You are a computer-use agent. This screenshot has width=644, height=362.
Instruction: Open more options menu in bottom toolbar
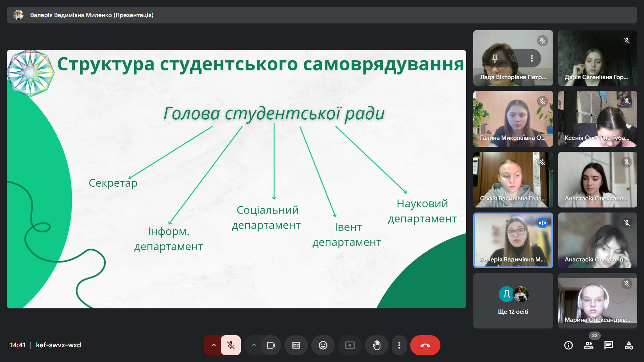click(x=399, y=345)
